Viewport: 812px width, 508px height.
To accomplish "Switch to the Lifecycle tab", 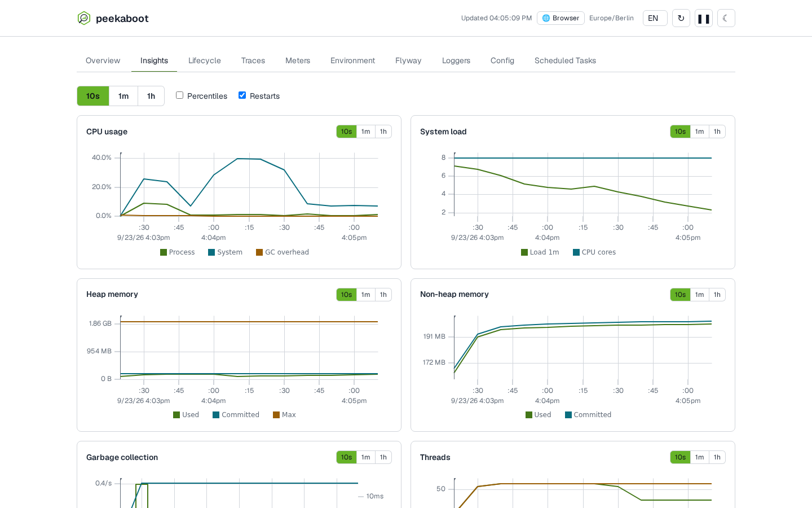I will point(205,60).
